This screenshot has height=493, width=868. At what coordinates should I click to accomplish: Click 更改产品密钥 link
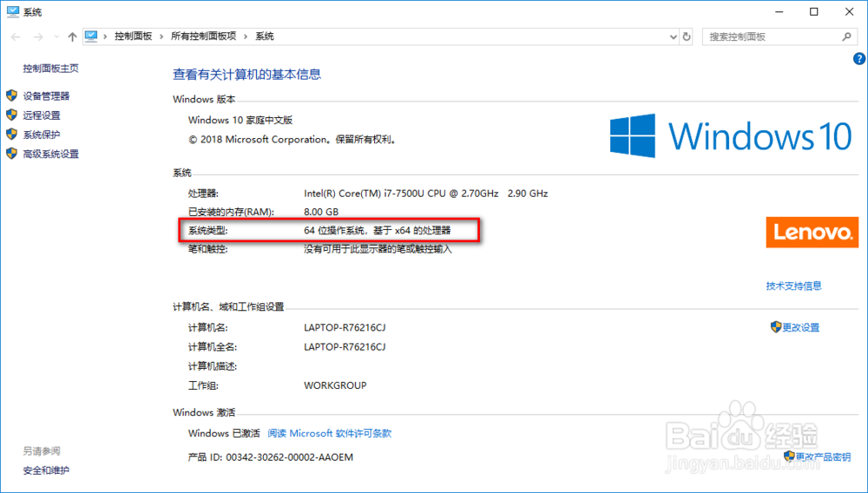[x=823, y=457]
